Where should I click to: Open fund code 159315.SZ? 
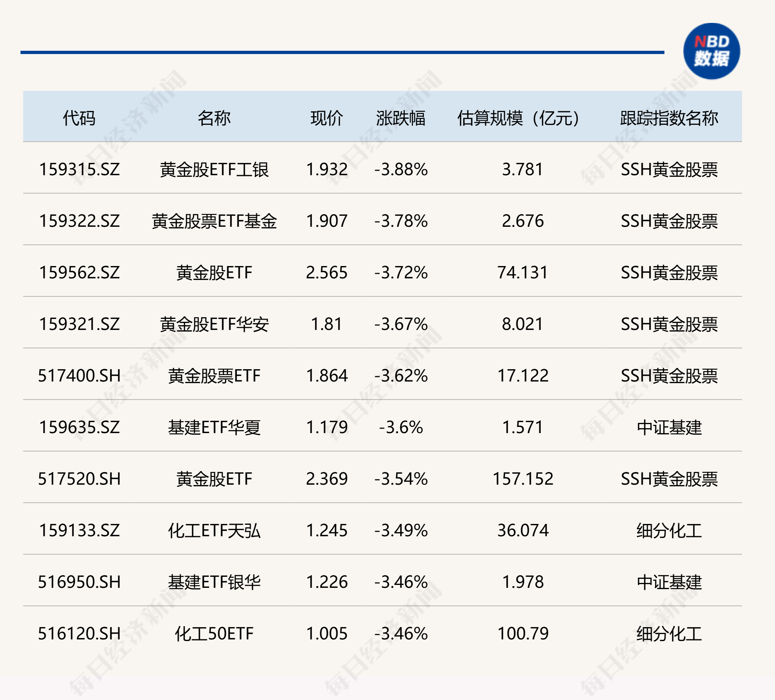[79, 169]
